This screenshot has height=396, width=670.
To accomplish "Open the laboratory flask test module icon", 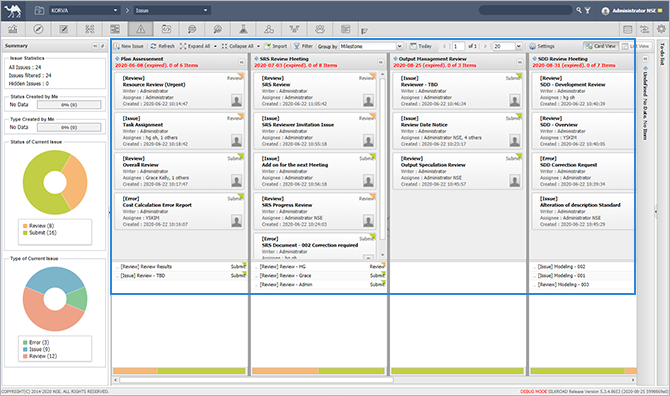I will pyautogui.click(x=243, y=29).
